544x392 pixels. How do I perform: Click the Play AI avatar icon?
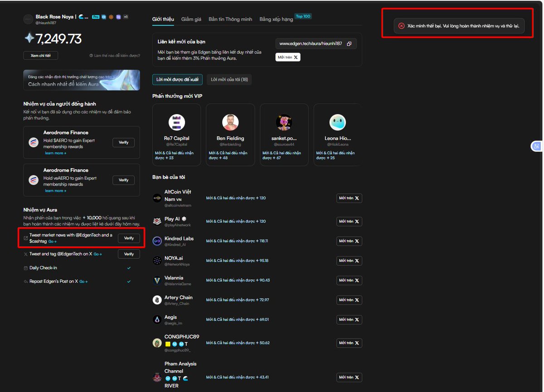157,221
